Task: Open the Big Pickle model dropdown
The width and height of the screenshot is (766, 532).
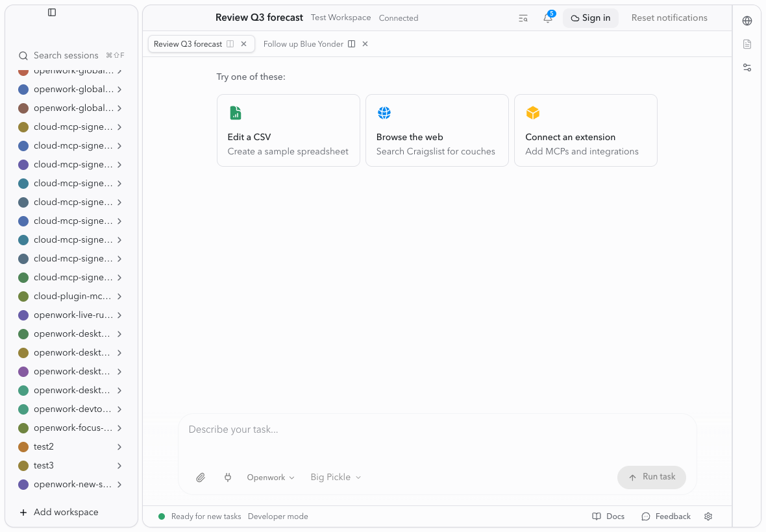Action: pos(336,478)
